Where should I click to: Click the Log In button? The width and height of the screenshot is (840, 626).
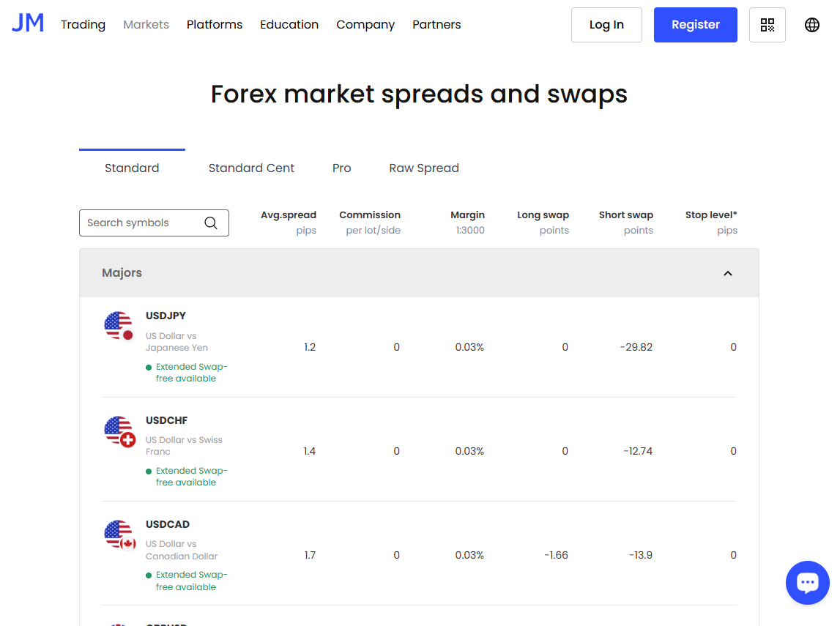point(606,24)
